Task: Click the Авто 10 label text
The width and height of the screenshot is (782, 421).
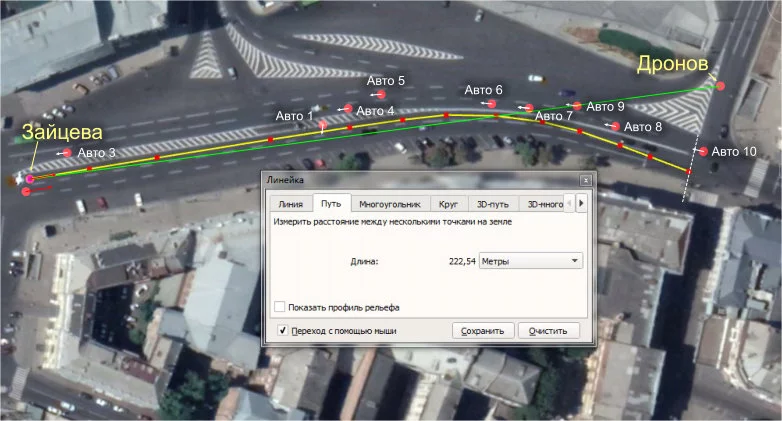Action: 734,151
